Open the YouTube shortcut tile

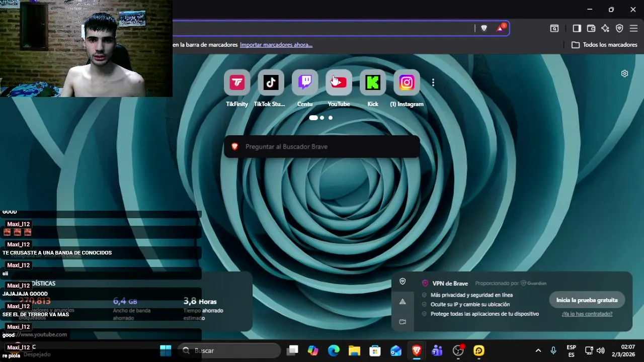click(339, 82)
